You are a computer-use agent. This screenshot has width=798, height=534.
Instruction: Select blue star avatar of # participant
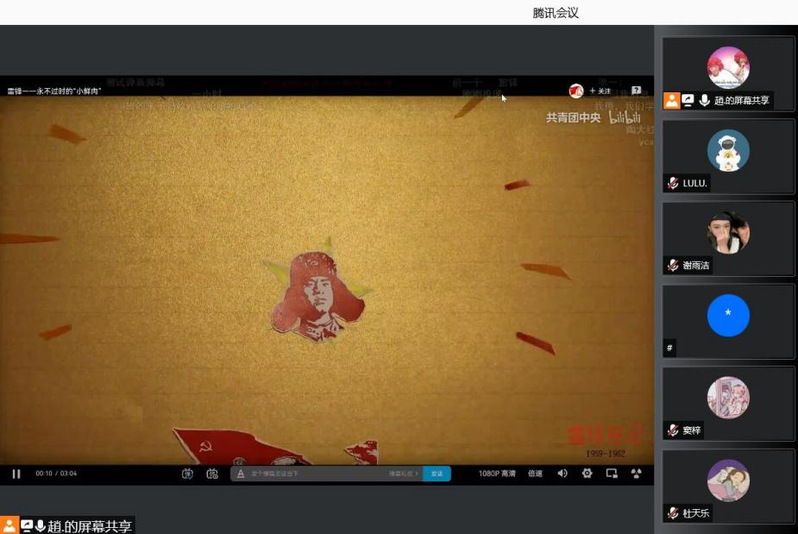(728, 315)
